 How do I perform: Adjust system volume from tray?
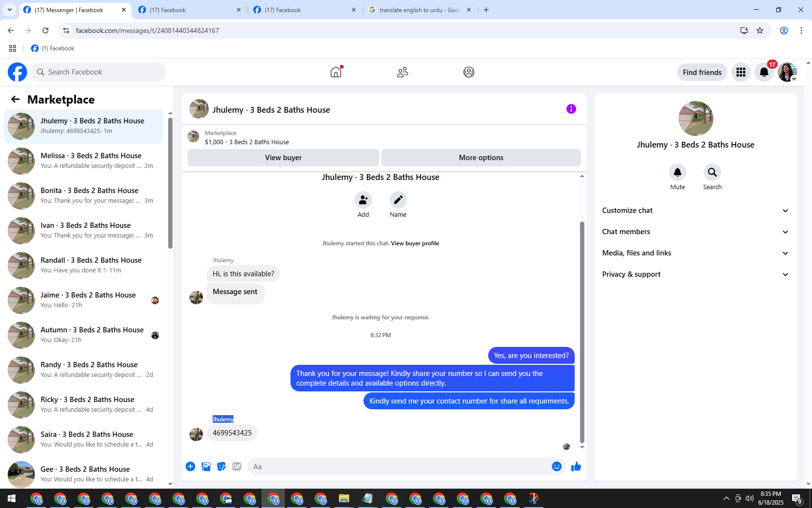[x=750, y=498]
